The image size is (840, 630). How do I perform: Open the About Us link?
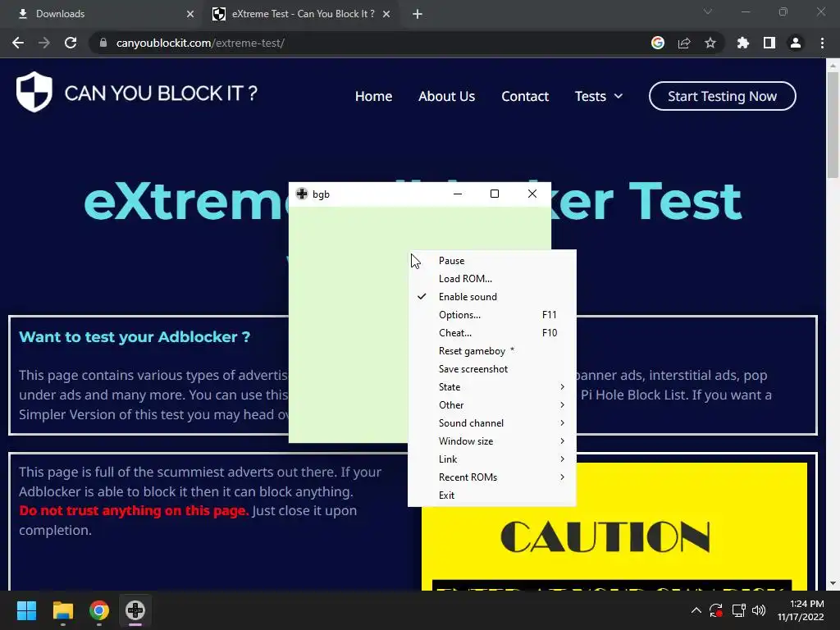tap(446, 97)
